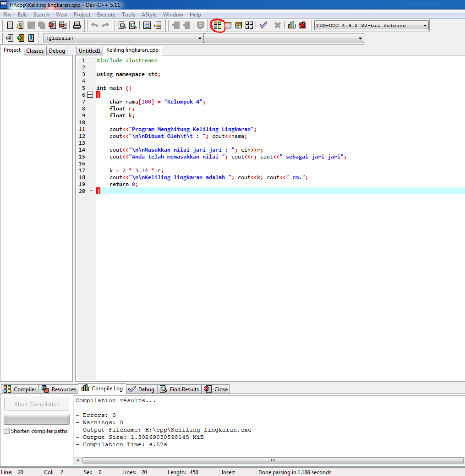Click line number 17 in the gutter
Image resolution: width=465 pixels, height=476 pixels.
tap(82, 170)
